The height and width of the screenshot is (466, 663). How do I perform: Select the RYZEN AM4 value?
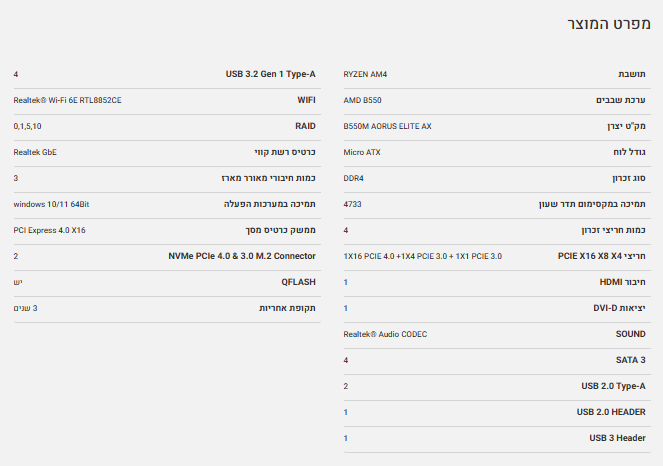point(365,74)
